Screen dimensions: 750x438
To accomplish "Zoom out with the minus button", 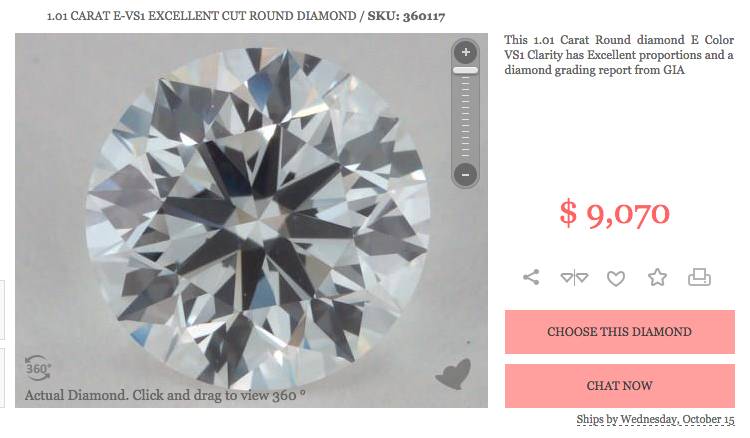I will (x=465, y=175).
